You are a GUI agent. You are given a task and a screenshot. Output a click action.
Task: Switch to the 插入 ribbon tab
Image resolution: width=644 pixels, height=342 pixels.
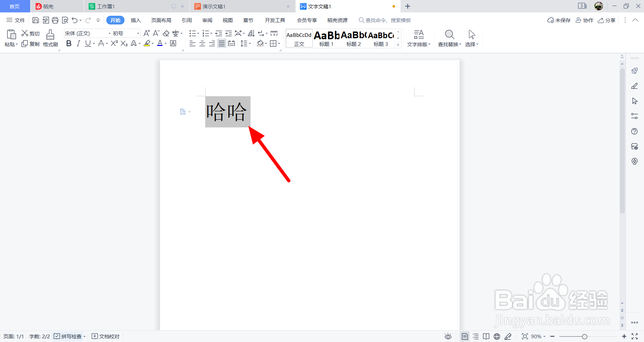click(x=136, y=20)
